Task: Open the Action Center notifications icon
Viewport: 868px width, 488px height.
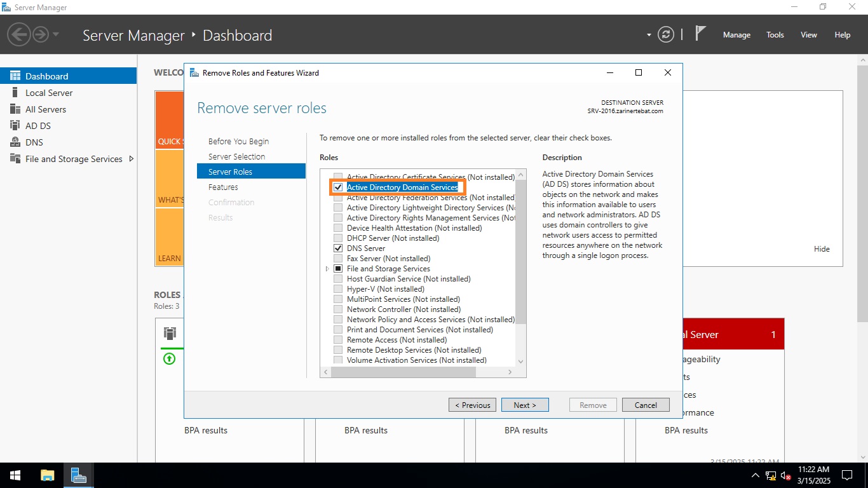Action: click(846, 475)
